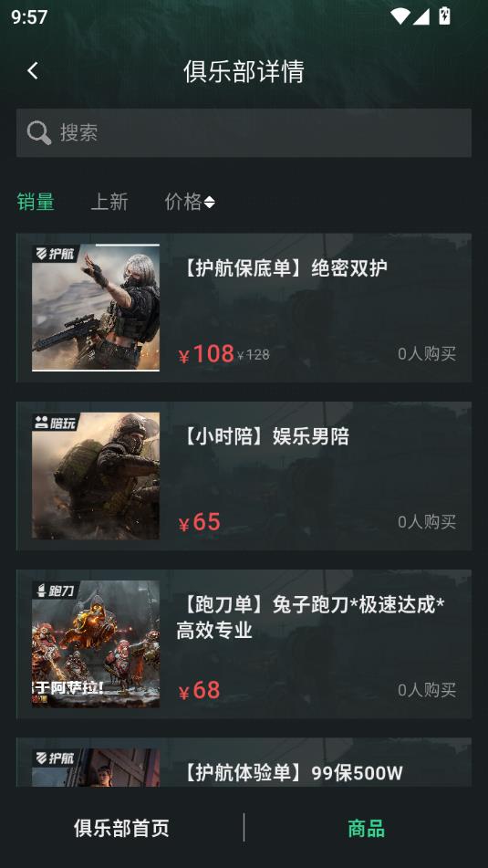Toggle price sort arrows next to 价格
The width and height of the screenshot is (488, 868).
209,202
